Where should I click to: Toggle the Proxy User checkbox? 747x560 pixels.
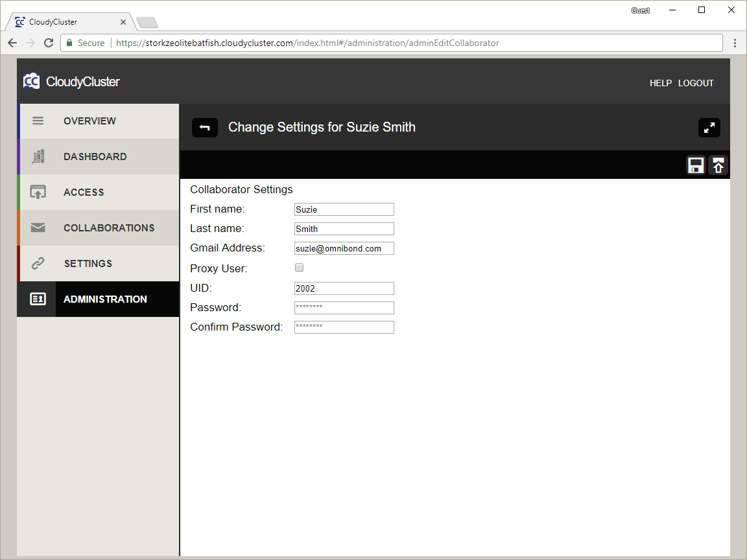tap(299, 268)
